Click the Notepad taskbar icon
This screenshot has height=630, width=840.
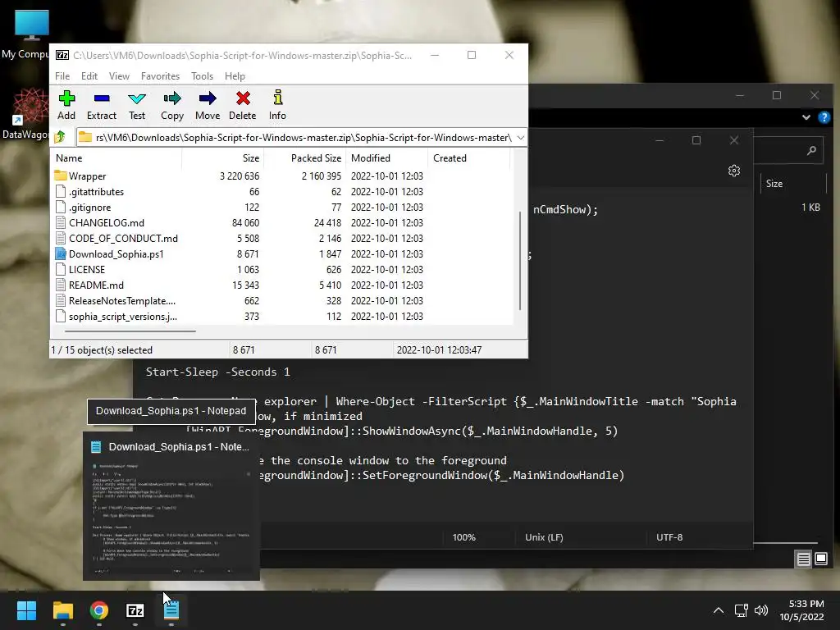tap(171, 610)
